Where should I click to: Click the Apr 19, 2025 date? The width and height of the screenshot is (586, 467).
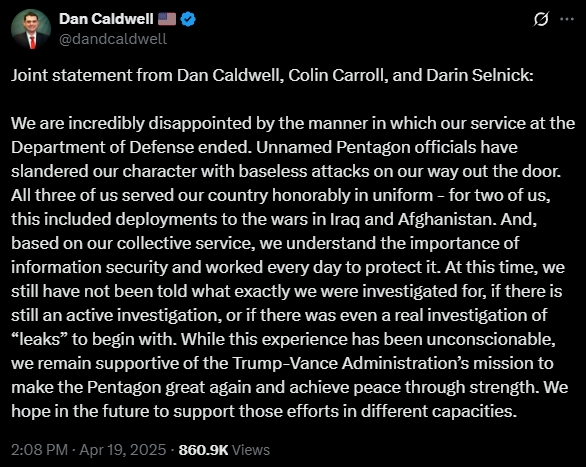click(x=123, y=449)
